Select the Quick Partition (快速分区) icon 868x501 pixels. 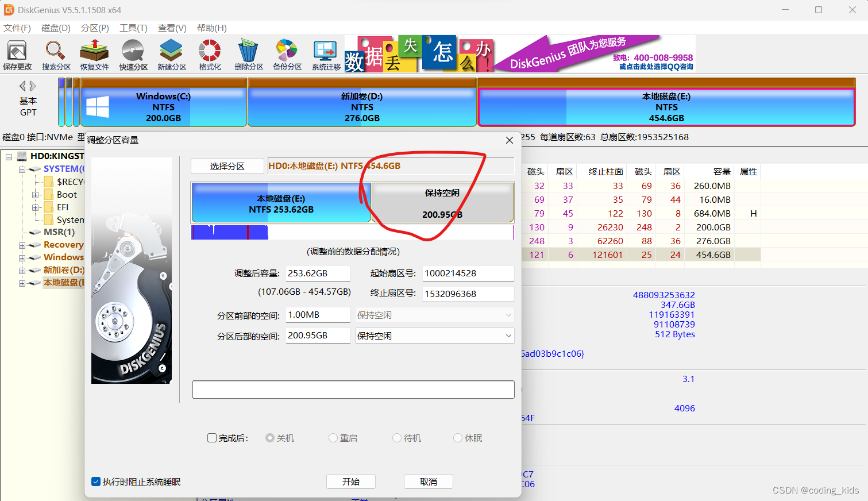pyautogui.click(x=133, y=55)
